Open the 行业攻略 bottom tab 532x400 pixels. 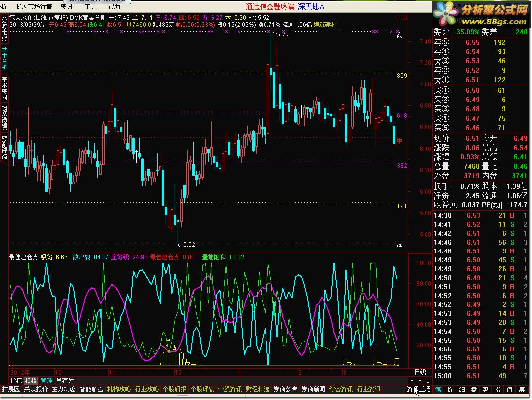pyautogui.click(x=147, y=389)
